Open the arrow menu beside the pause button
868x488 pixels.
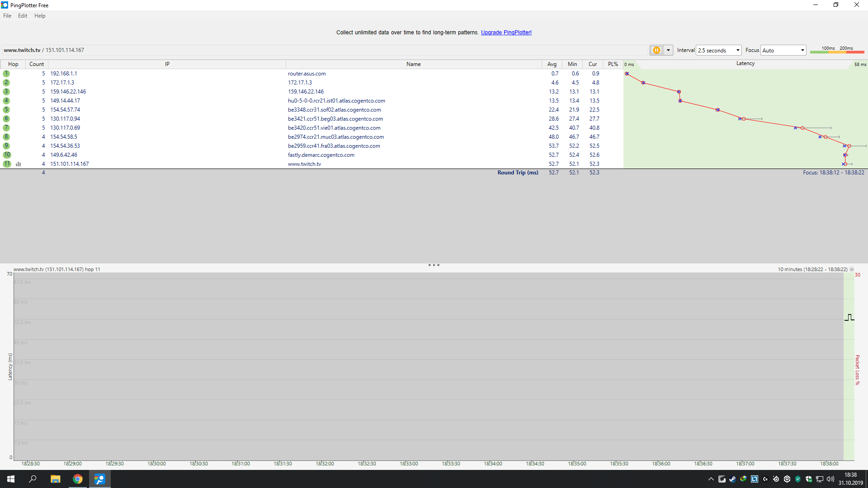tap(668, 50)
